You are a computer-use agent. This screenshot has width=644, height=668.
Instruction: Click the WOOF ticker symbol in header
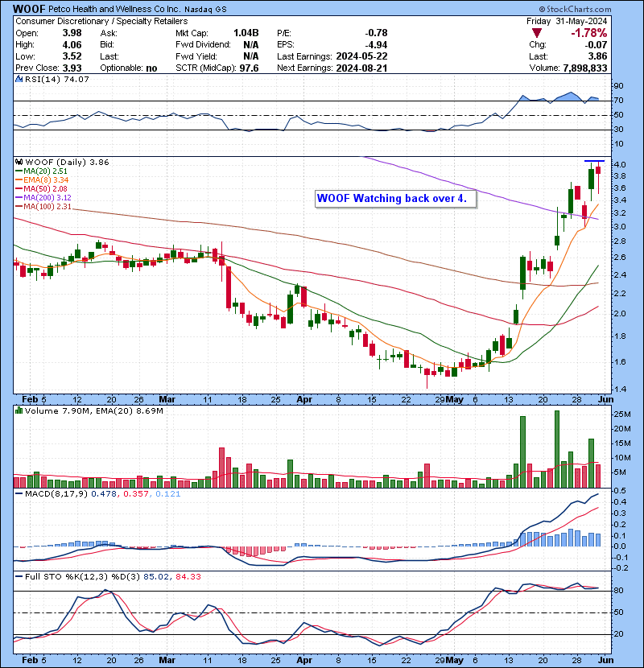[x=27, y=8]
